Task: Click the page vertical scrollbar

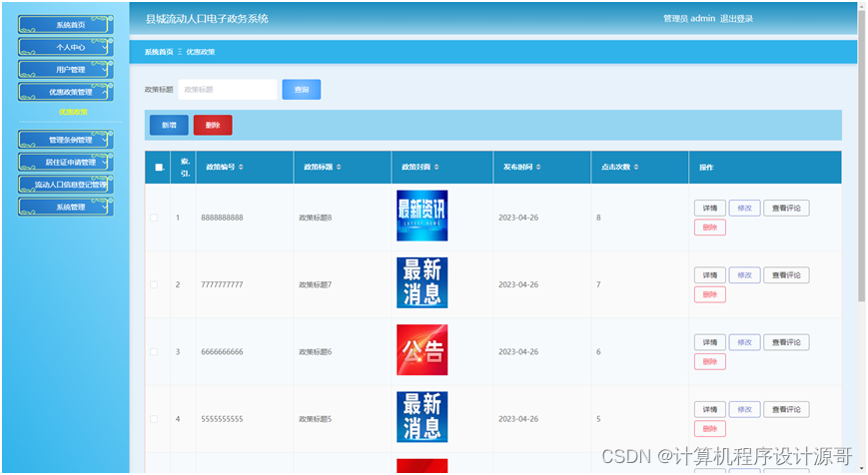Action: [861, 155]
